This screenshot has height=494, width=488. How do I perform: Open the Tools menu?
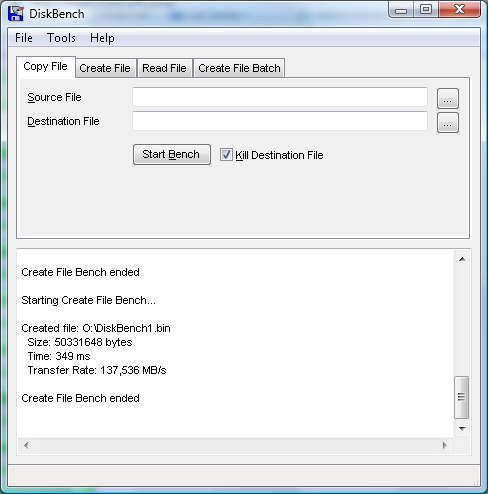pos(61,38)
